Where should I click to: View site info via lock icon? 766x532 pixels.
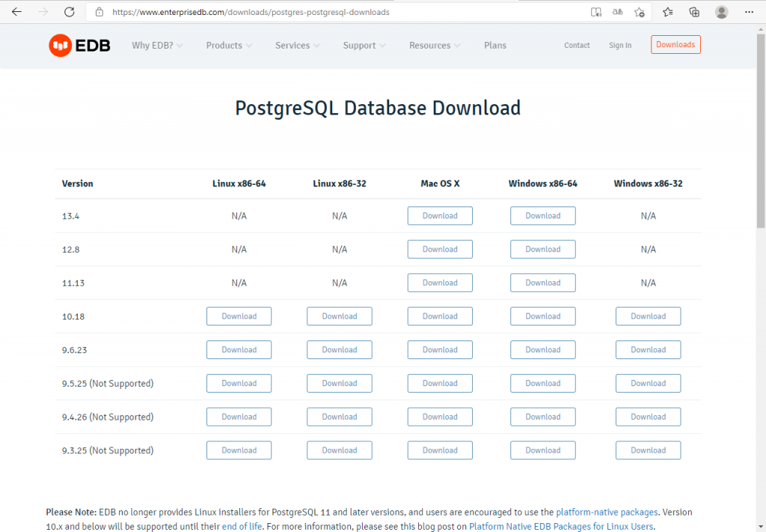pyautogui.click(x=99, y=12)
